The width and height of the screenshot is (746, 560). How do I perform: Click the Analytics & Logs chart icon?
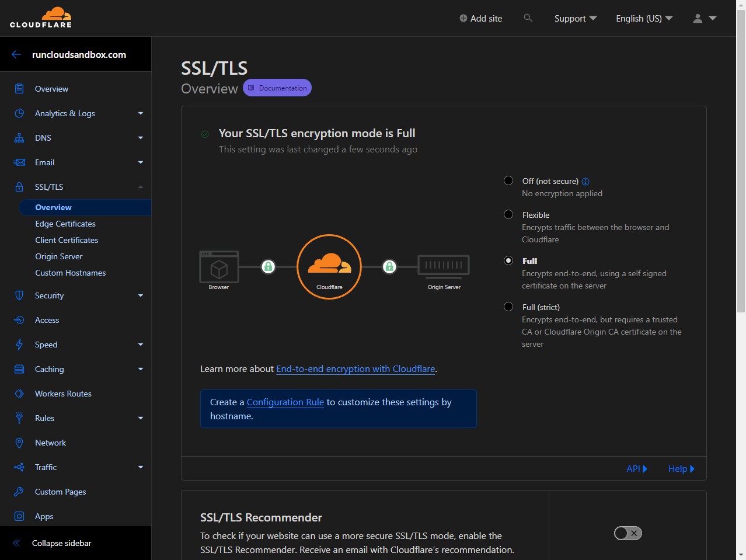click(x=19, y=113)
